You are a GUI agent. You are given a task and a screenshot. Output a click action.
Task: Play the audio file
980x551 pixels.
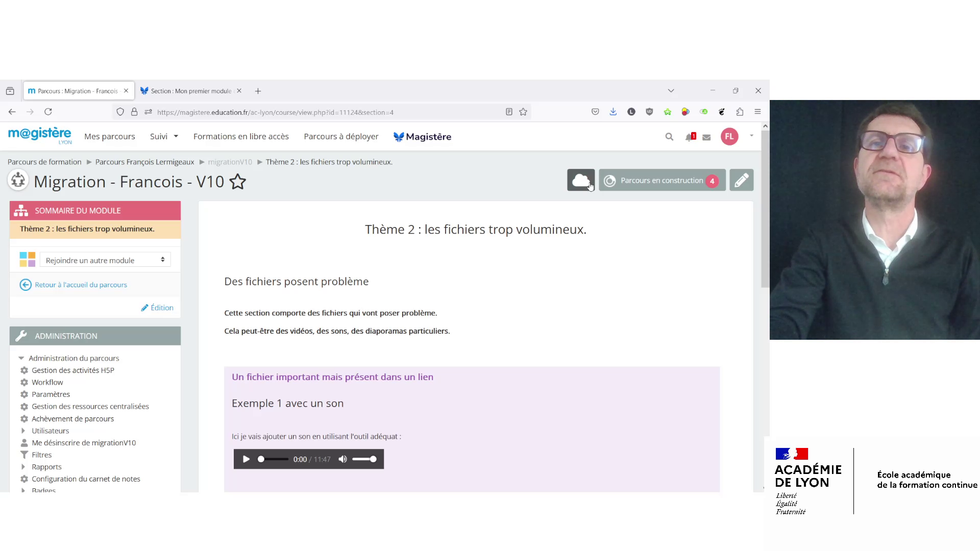(x=246, y=459)
